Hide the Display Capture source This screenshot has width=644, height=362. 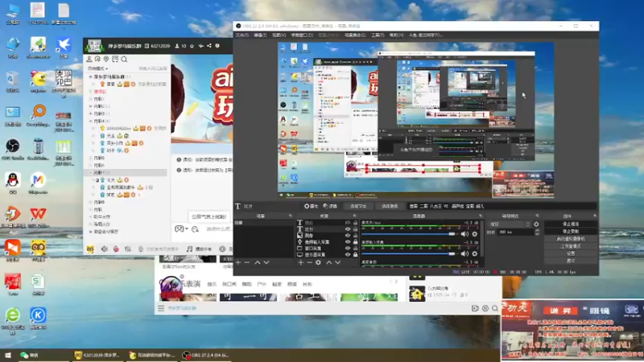(348, 255)
